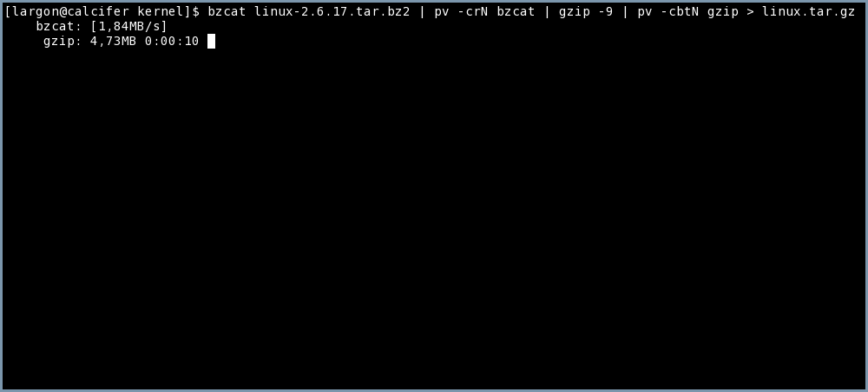The height and width of the screenshot is (392, 868).
Task: Click the output filename linux.tar.gz
Action: click(808, 11)
